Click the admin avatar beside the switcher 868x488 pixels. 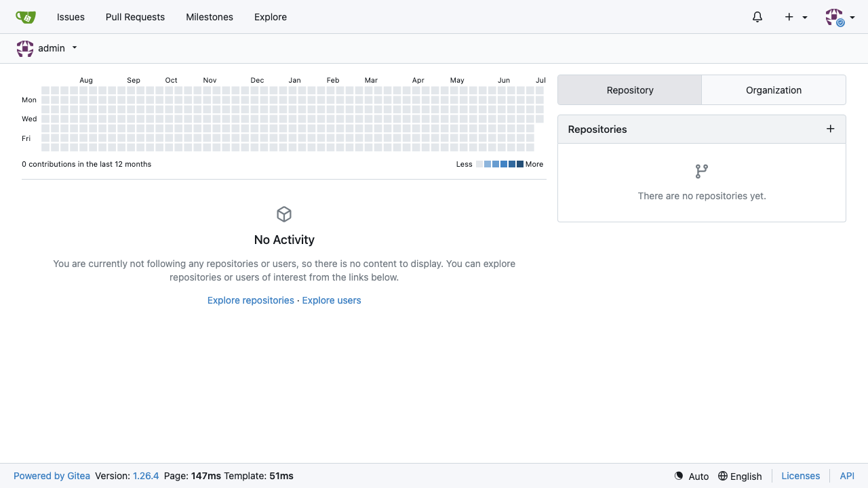point(25,48)
